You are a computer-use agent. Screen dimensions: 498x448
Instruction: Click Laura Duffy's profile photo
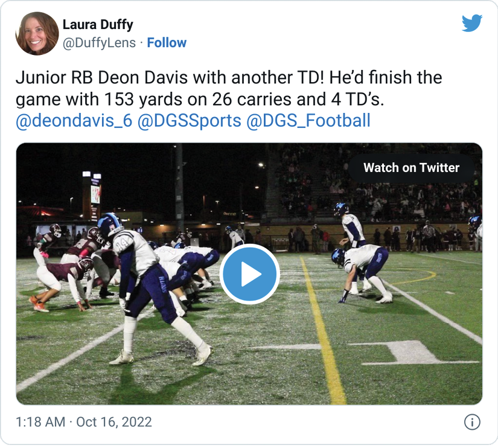(37, 34)
